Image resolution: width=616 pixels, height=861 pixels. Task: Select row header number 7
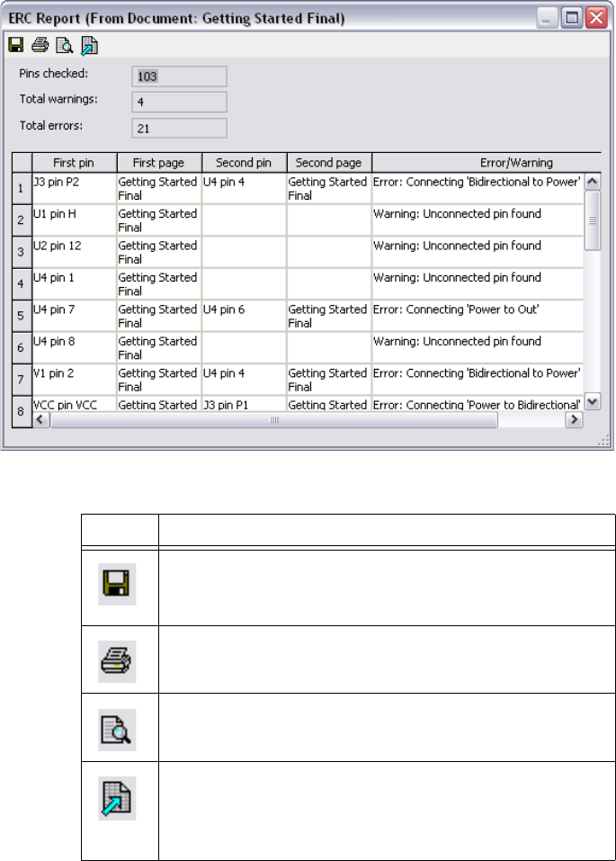22,380
